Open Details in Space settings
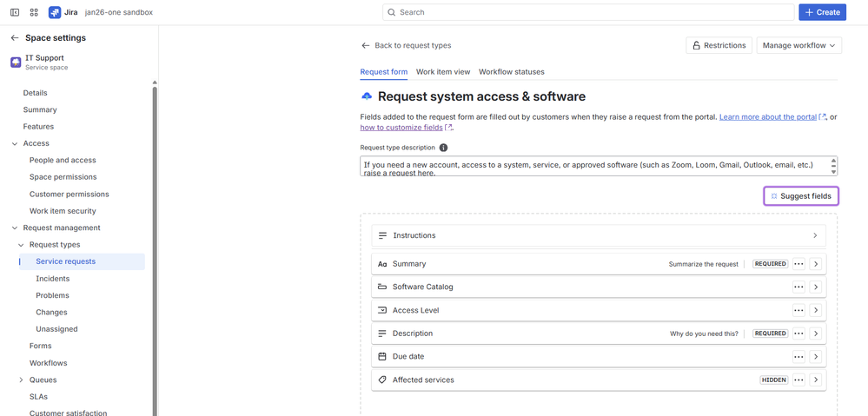 pos(35,93)
